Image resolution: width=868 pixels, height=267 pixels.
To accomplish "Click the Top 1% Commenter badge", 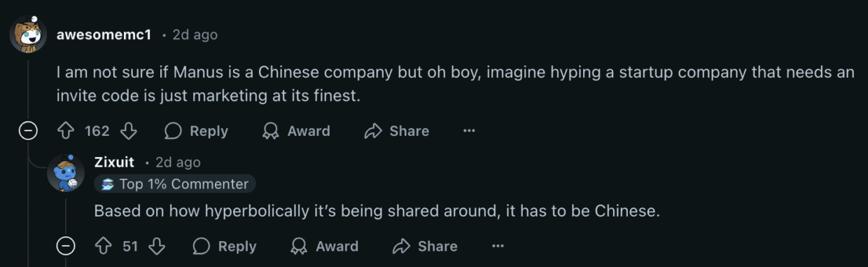I will point(175,184).
